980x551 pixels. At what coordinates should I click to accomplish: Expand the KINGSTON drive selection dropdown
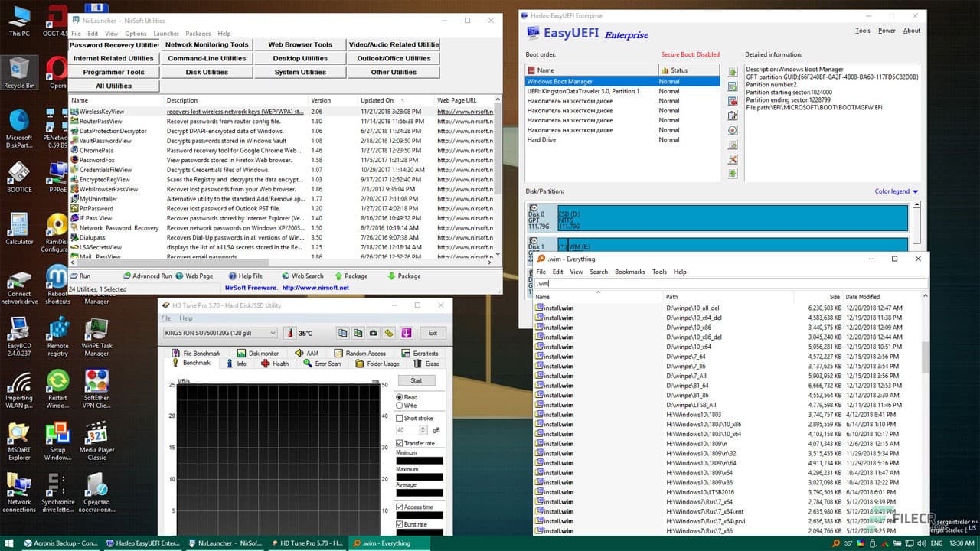[x=273, y=333]
